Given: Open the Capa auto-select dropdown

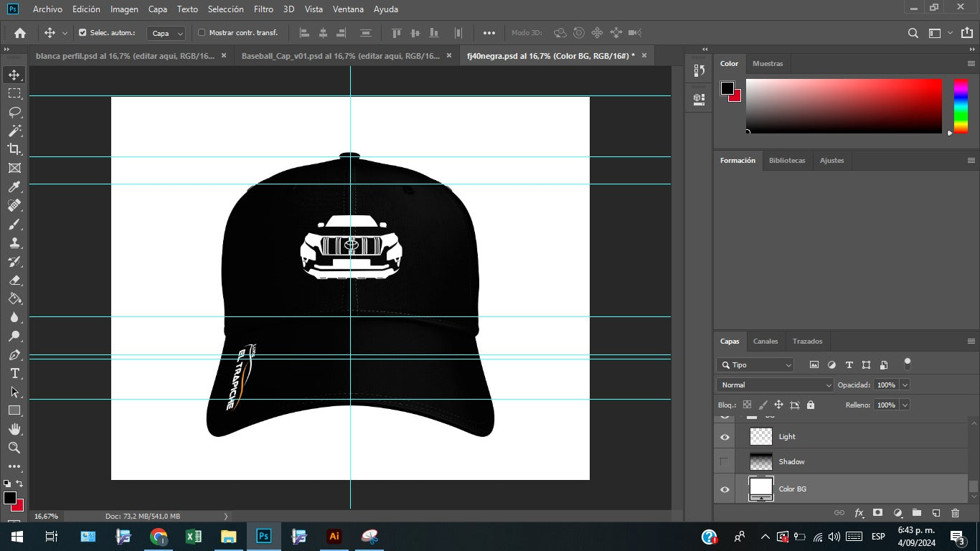Looking at the screenshot, I should pos(166,33).
